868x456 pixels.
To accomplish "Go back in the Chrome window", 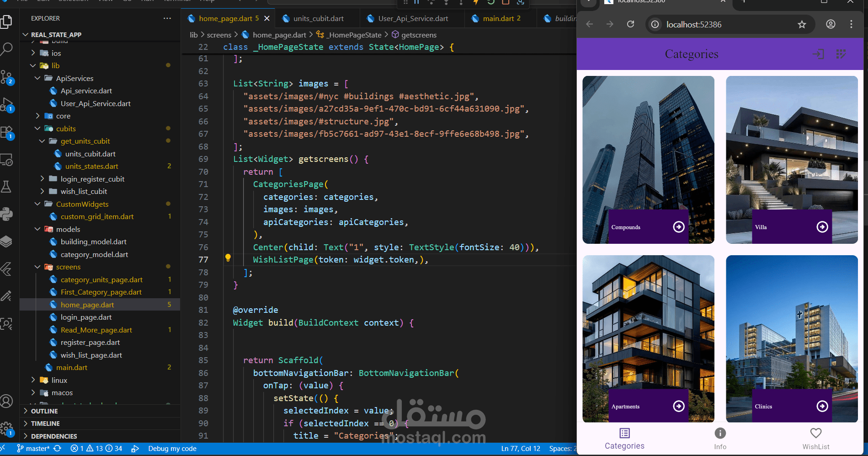I will (x=590, y=24).
